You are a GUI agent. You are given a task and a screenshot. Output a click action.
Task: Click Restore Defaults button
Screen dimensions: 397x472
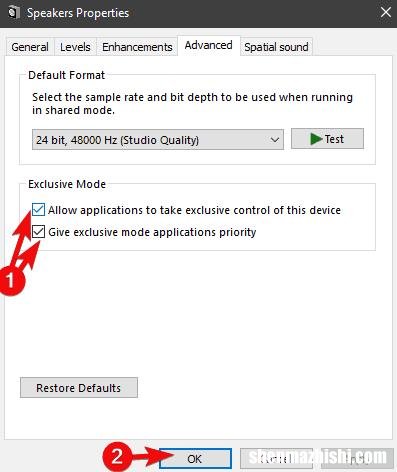click(79, 388)
